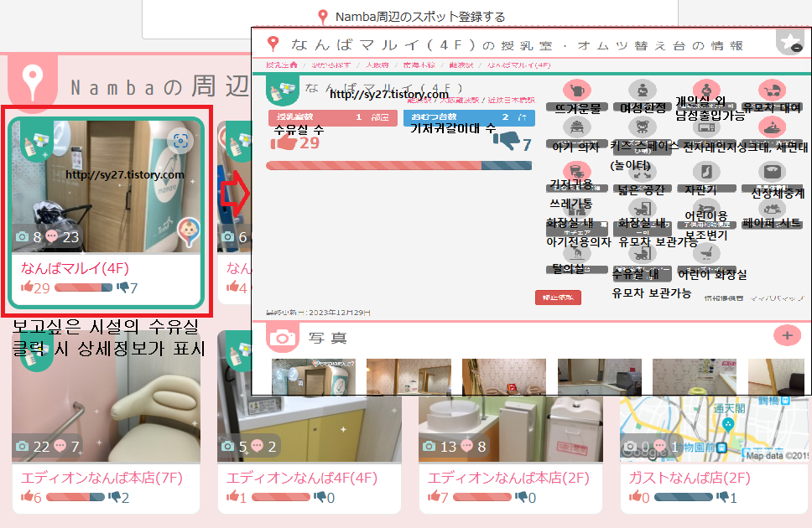The width and height of the screenshot is (812, 528).
Task: Click the camera scan icon on なんばマルイ card image
Action: (180, 140)
